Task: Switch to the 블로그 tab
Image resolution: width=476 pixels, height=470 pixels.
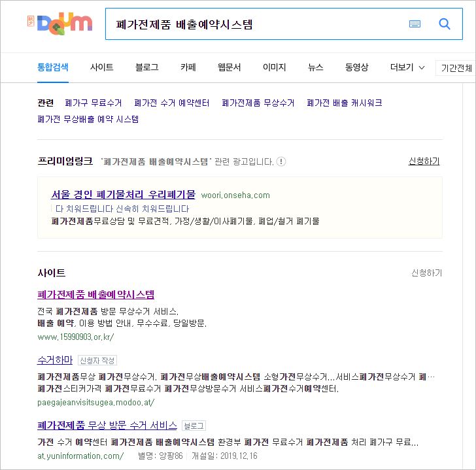Action: pos(147,67)
